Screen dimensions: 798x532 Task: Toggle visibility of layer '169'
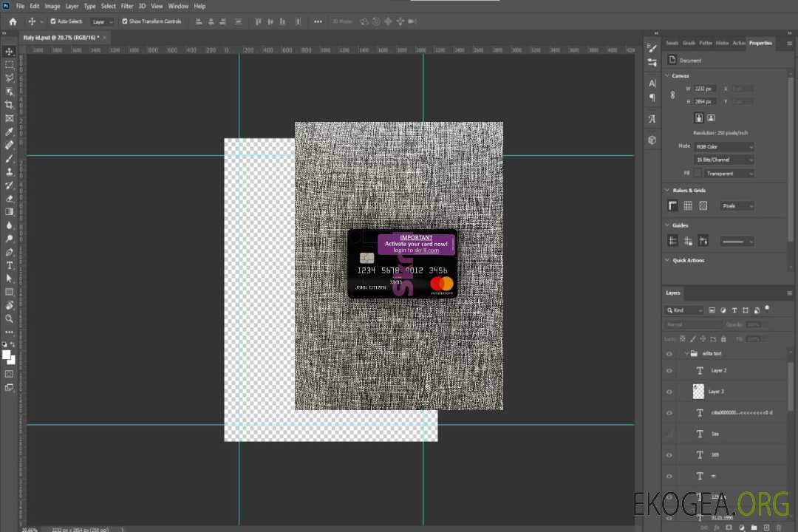[x=669, y=455]
